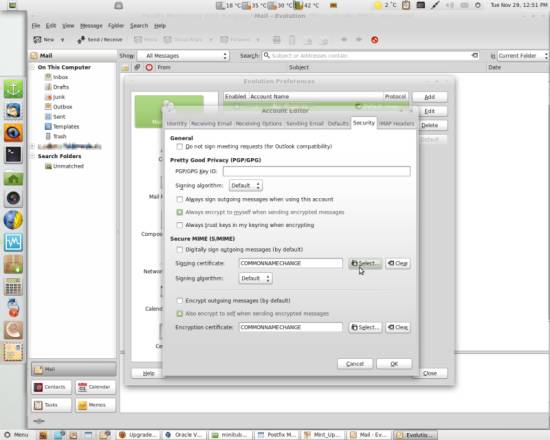The width and height of the screenshot is (550, 440).
Task: Select the Sent folder
Action: click(x=59, y=116)
